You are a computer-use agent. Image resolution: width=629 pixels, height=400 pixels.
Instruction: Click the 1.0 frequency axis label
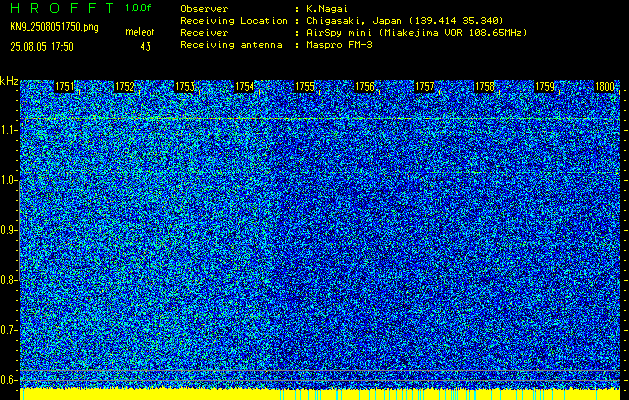8,181
